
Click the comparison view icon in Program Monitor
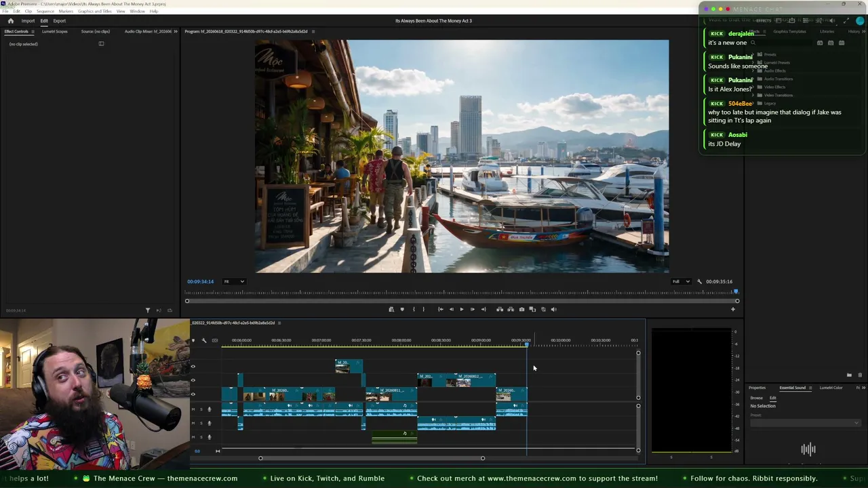(532, 310)
